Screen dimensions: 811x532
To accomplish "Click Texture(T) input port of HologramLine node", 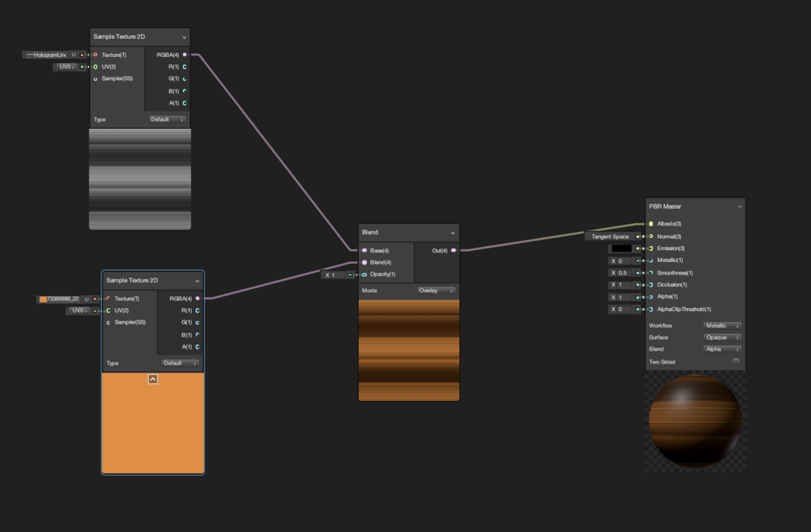I will coord(95,55).
